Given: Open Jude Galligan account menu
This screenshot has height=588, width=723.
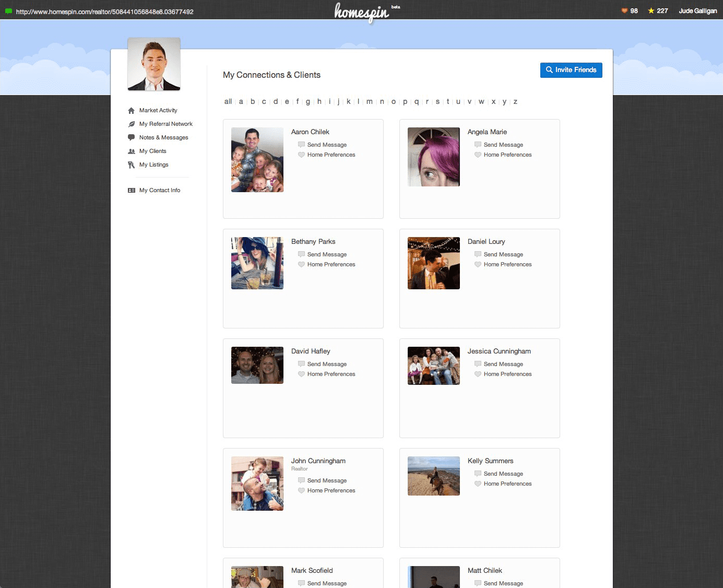Looking at the screenshot, I should [x=697, y=11].
